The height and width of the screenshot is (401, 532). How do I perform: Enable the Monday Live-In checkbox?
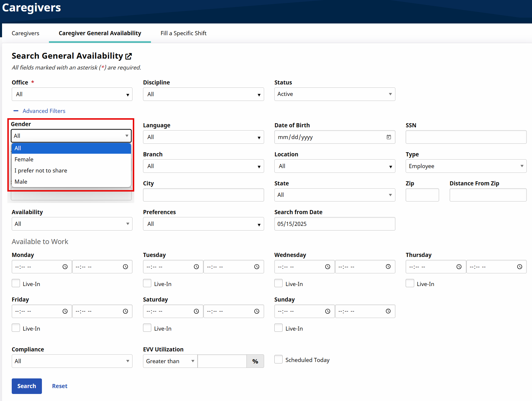pyautogui.click(x=16, y=283)
